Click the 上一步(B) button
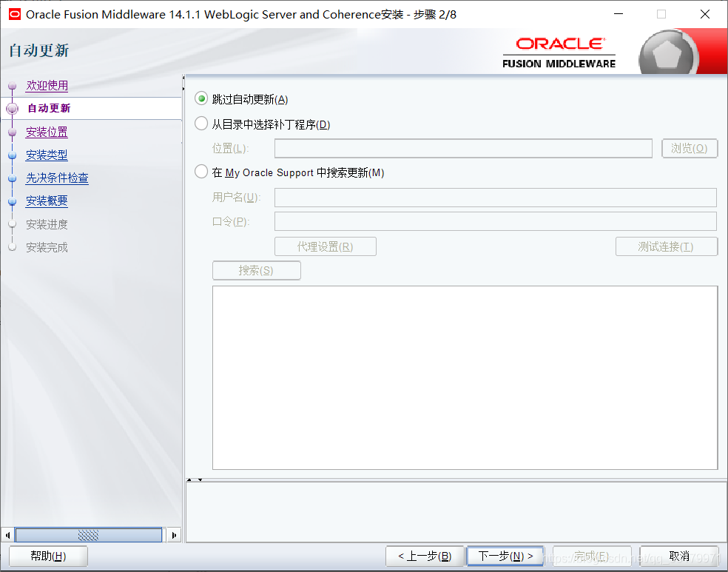 tap(425, 556)
